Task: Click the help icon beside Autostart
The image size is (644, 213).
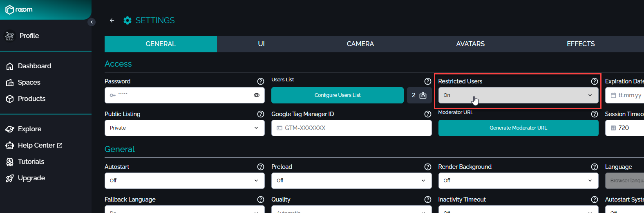Action: (261, 167)
